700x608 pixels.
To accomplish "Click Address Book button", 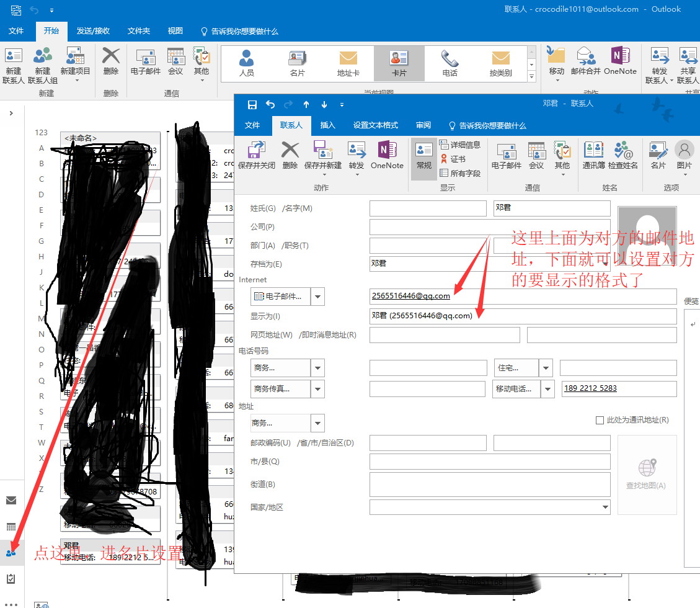I will point(594,155).
